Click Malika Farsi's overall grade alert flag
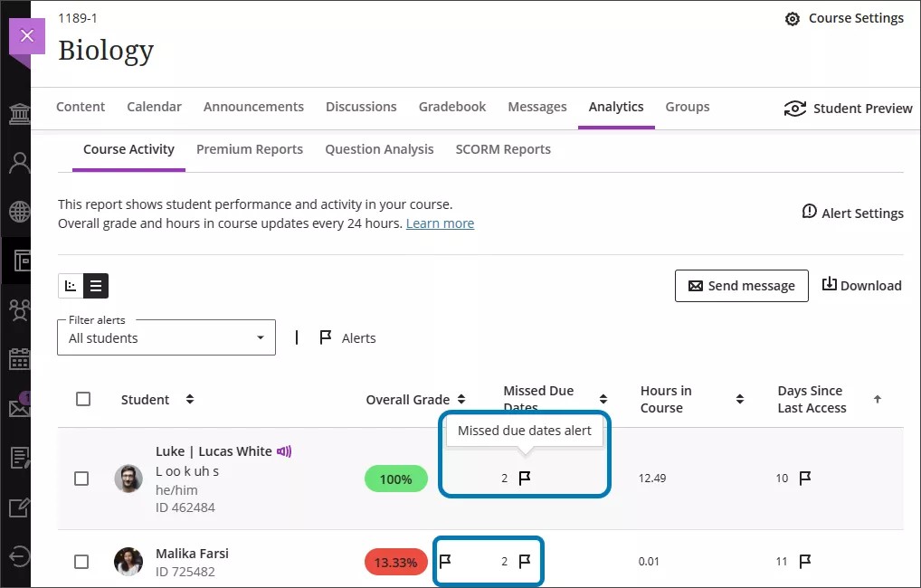 443,561
